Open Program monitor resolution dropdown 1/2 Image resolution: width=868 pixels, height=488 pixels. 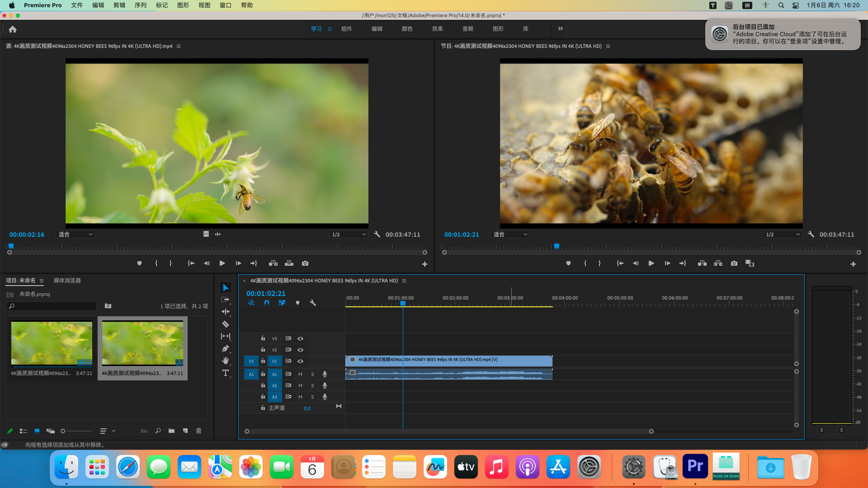783,235
